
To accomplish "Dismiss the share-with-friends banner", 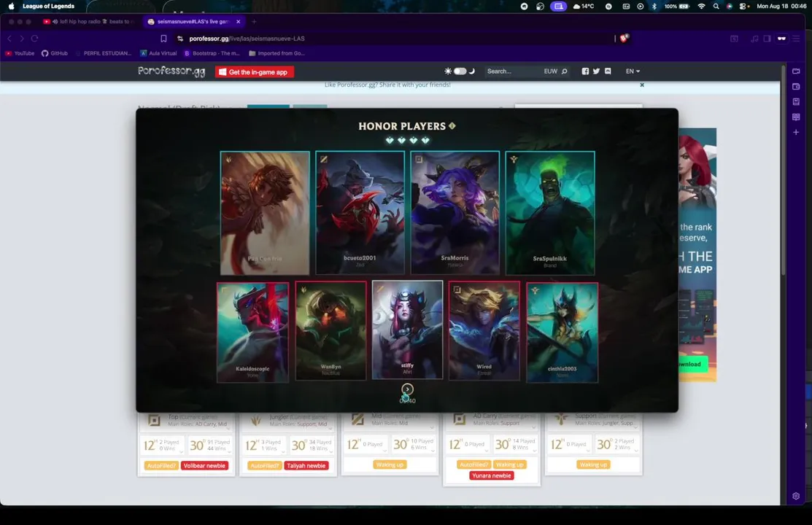I will [642, 85].
